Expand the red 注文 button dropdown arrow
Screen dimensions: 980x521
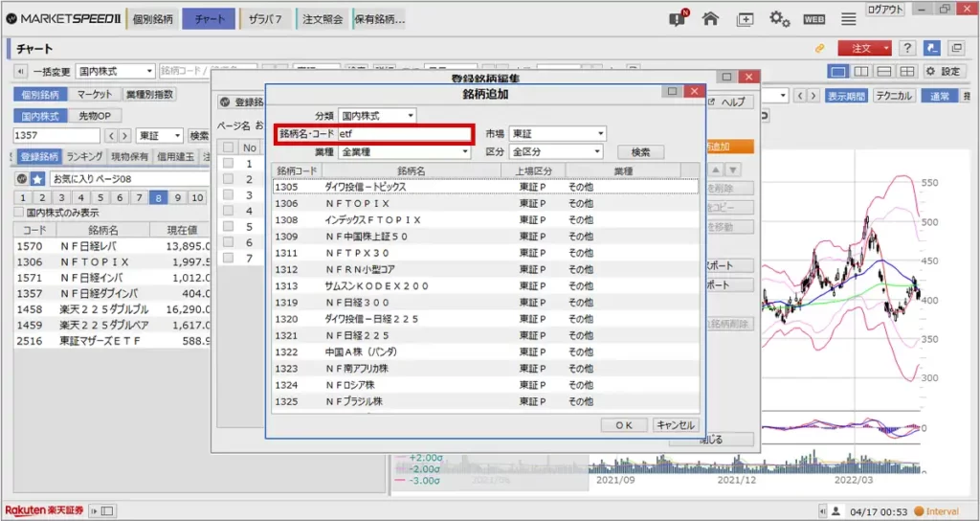886,48
